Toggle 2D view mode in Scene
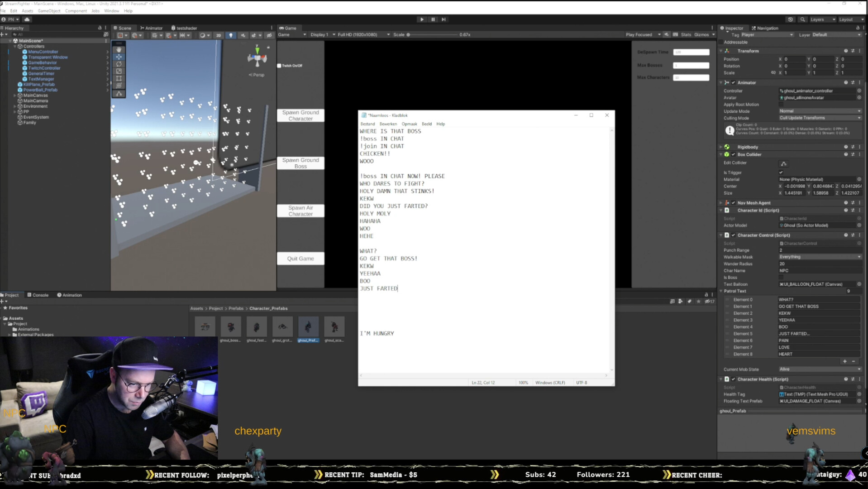Image resolution: width=868 pixels, height=489 pixels. click(219, 35)
